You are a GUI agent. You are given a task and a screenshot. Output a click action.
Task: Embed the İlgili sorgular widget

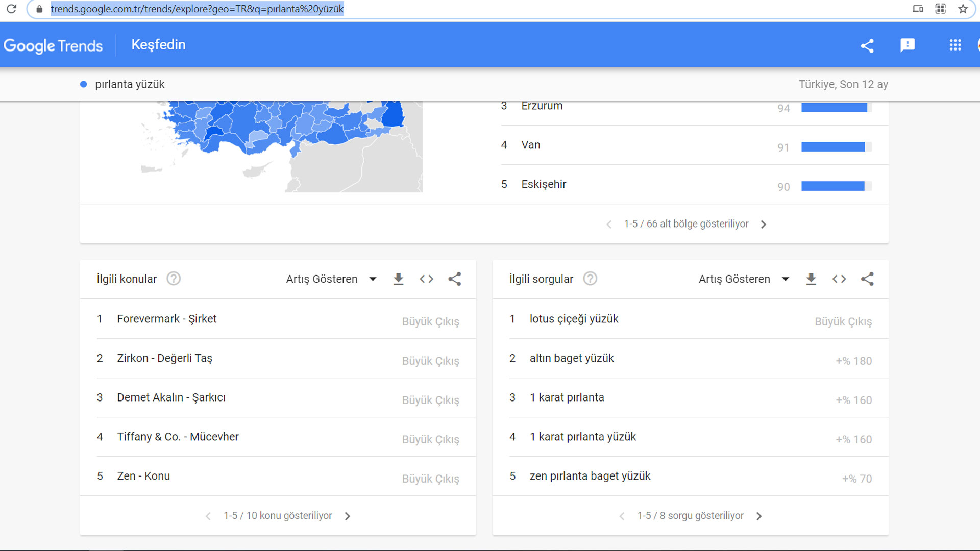click(839, 279)
